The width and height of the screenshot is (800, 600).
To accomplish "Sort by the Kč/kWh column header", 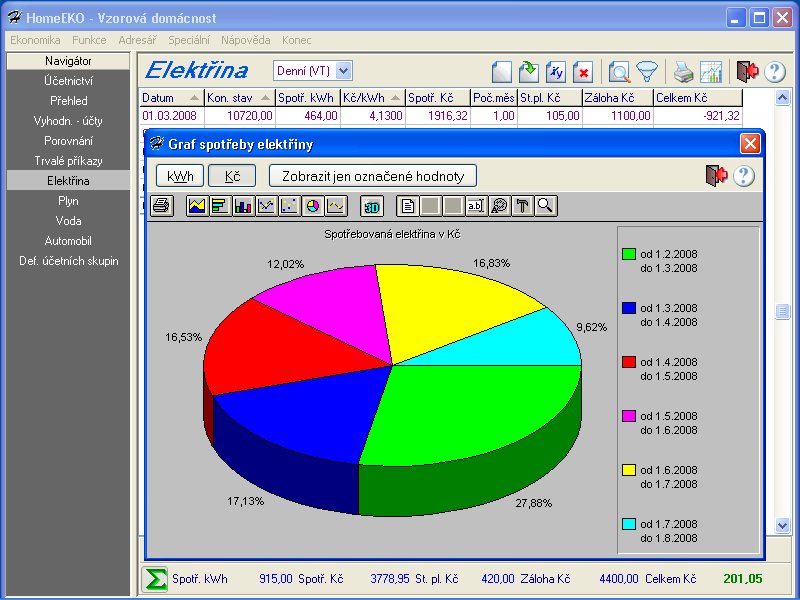I will [372, 97].
